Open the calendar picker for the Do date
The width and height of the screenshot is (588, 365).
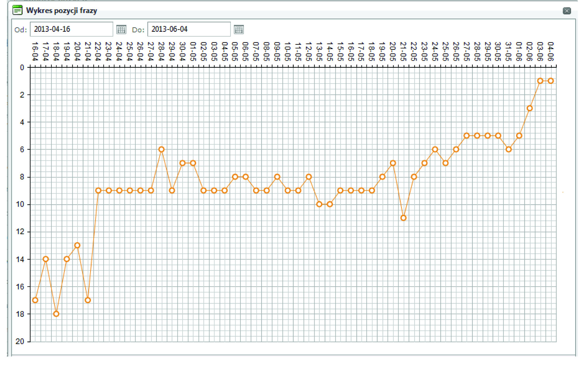tap(239, 29)
